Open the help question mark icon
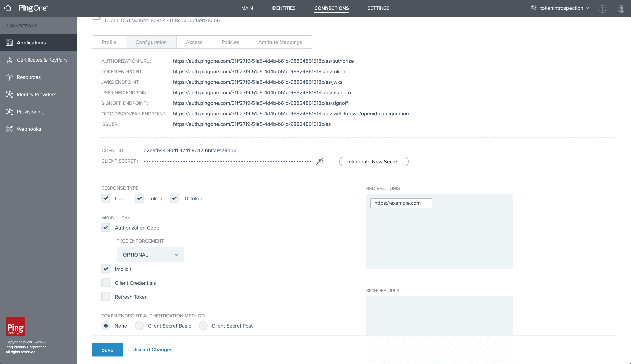 tap(602, 9)
